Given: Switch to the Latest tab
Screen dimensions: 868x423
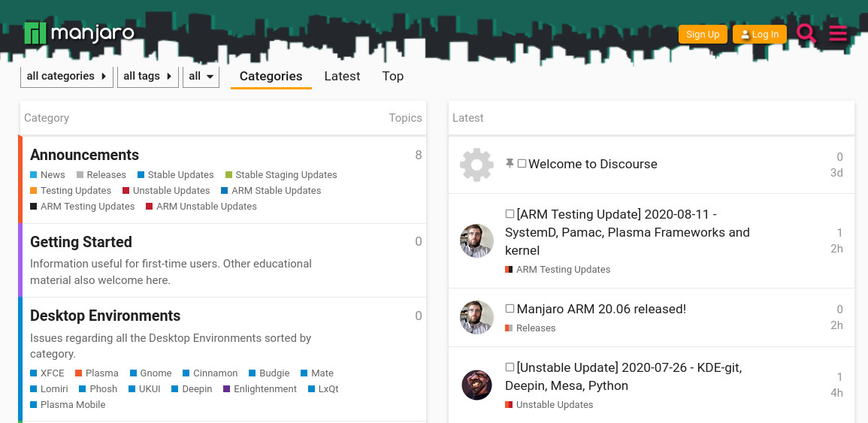Looking at the screenshot, I should coord(342,77).
